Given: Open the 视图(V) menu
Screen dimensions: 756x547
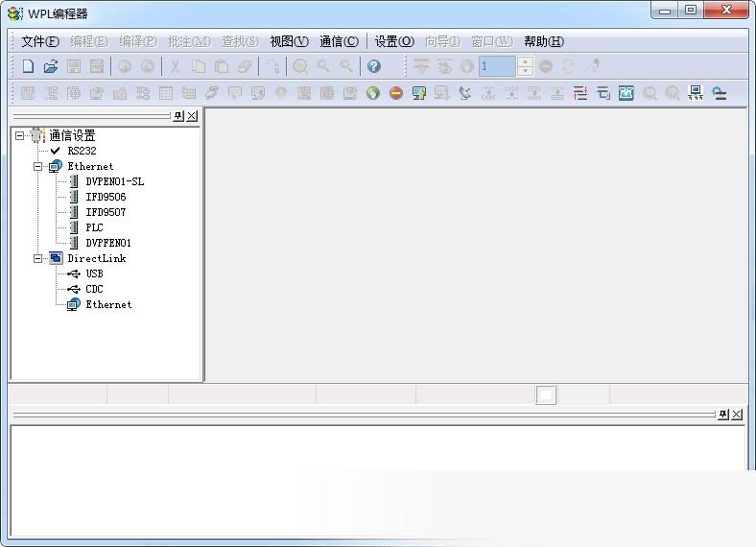Looking at the screenshot, I should click(289, 41).
